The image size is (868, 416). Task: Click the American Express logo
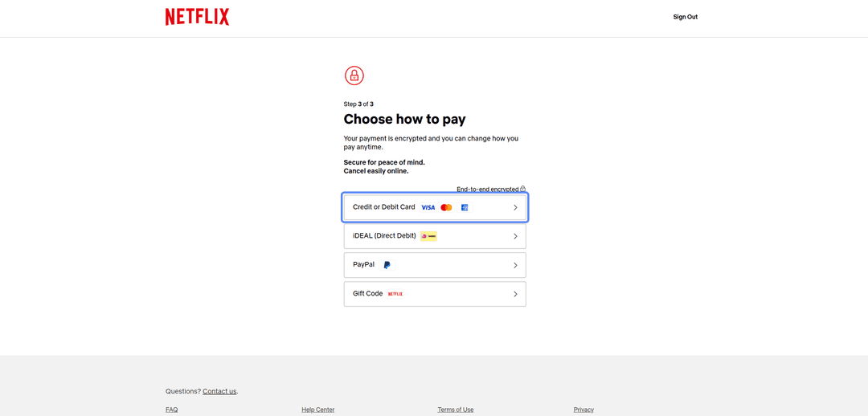(x=465, y=207)
